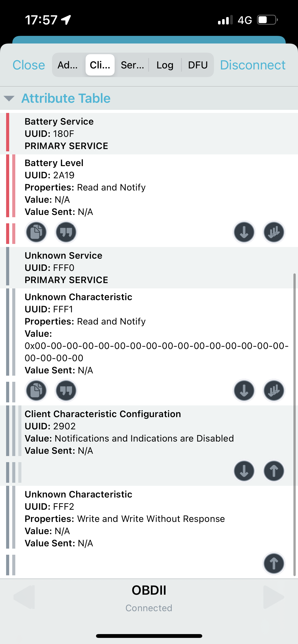
Task: Read the Client Characteristic Configuration descriptor
Action: (244, 471)
